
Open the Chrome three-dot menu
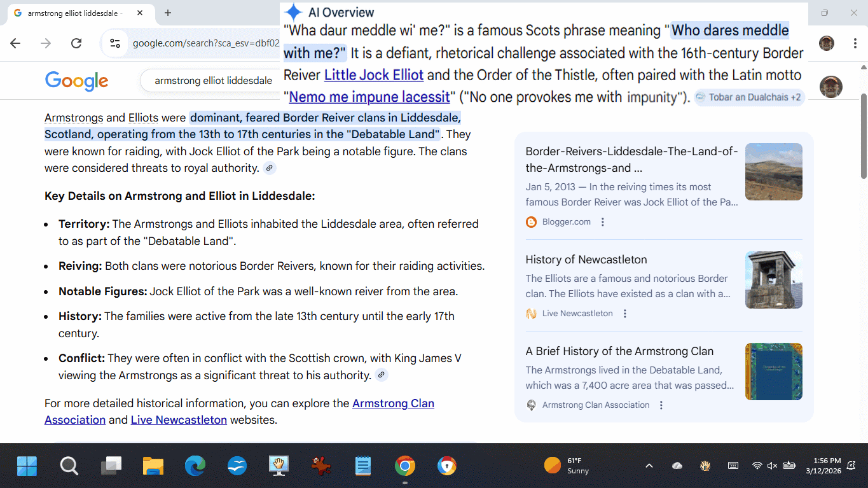coord(855,43)
